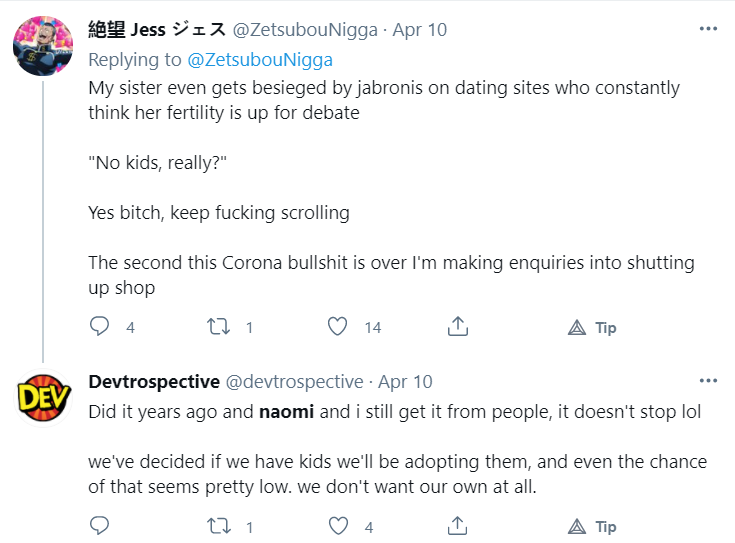Open the Apr 10 timestamp on Devtrospective's reply
Screen dimensions: 735x543
(x=405, y=382)
